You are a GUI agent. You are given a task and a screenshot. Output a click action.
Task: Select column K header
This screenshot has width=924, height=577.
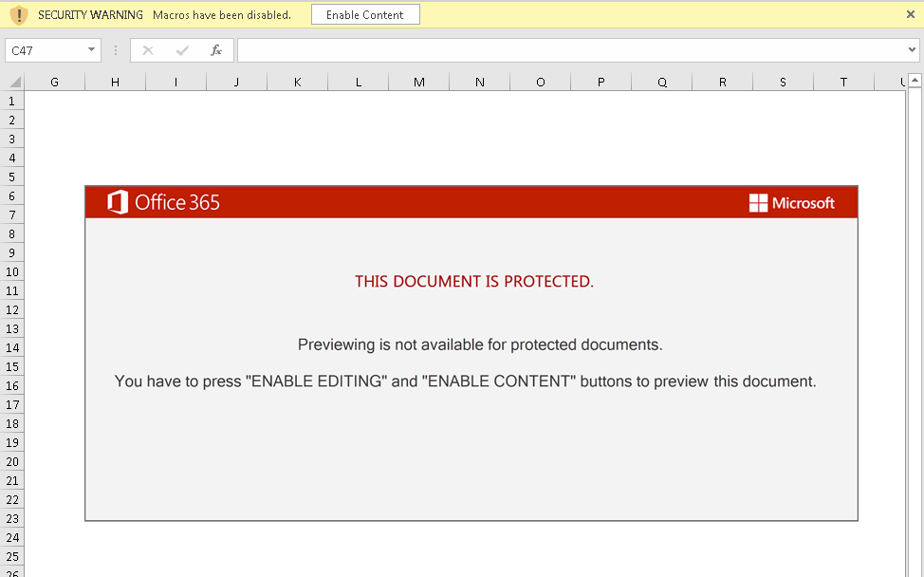tap(298, 83)
